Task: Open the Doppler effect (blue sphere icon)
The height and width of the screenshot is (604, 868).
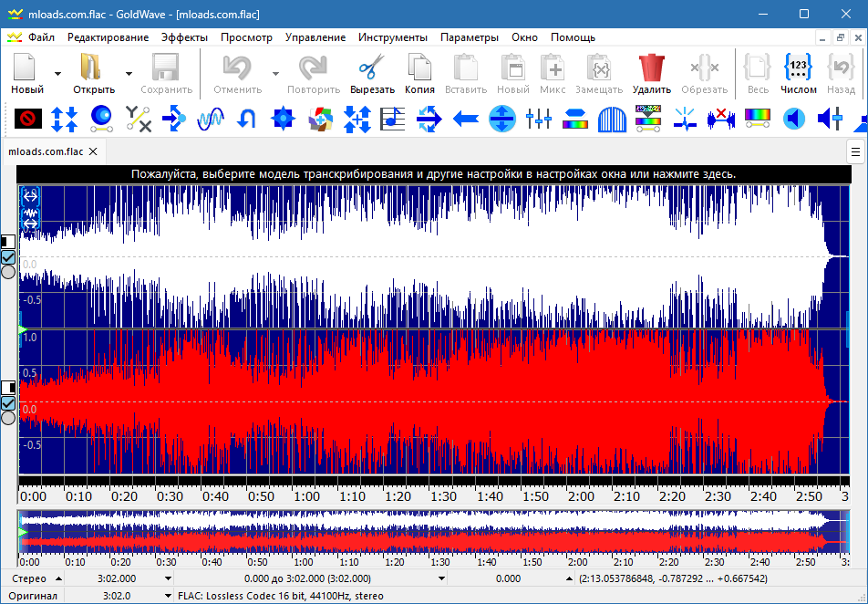Action: pyautogui.click(x=101, y=119)
